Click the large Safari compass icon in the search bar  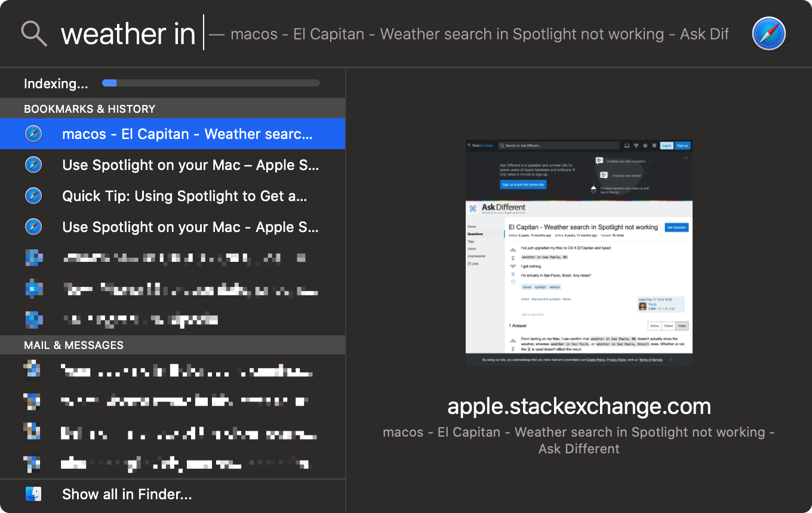click(769, 33)
